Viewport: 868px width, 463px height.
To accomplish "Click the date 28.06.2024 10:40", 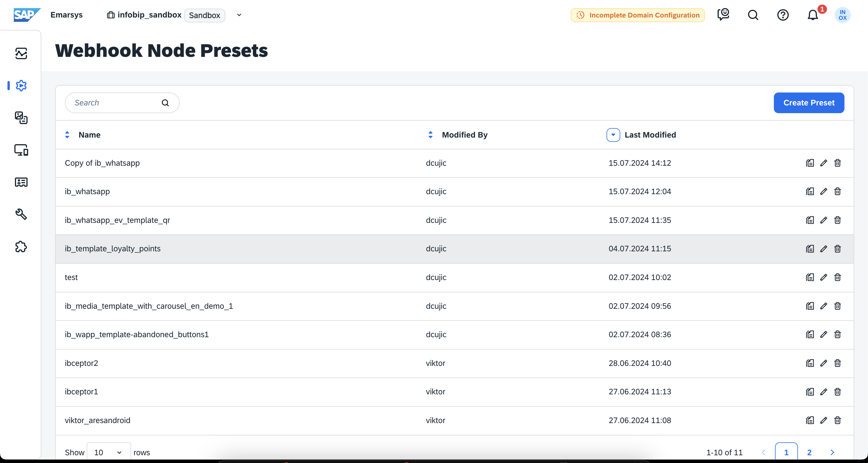I will tap(640, 363).
